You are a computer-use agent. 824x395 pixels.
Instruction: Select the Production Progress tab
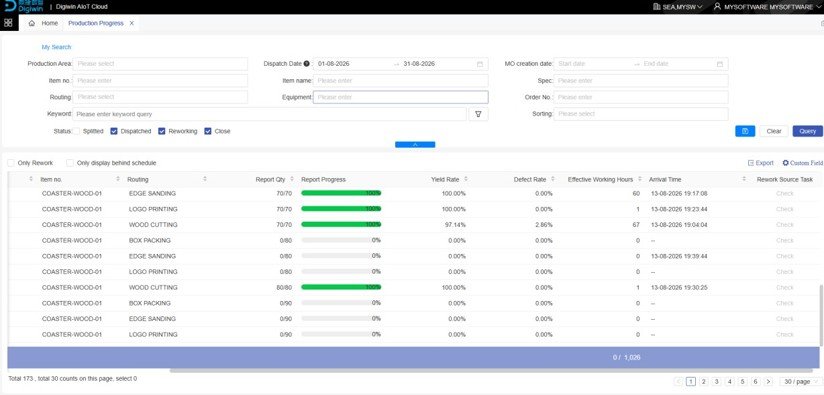(x=96, y=23)
